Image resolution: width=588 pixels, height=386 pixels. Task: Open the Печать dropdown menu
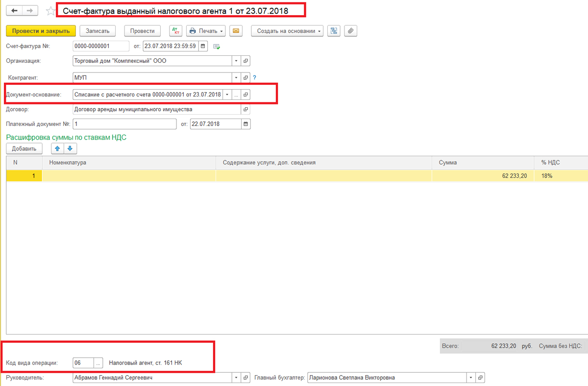(205, 31)
